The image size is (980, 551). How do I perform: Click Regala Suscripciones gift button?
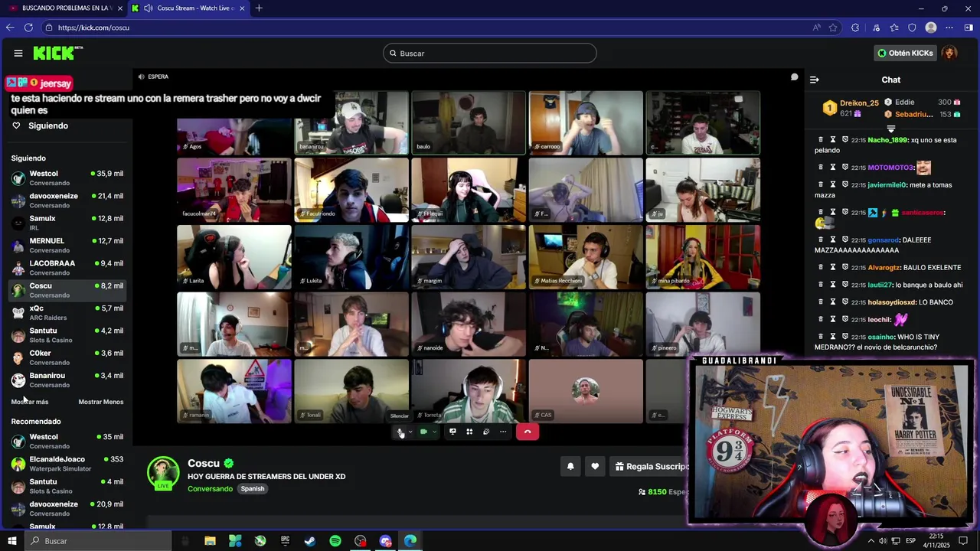pos(651,466)
